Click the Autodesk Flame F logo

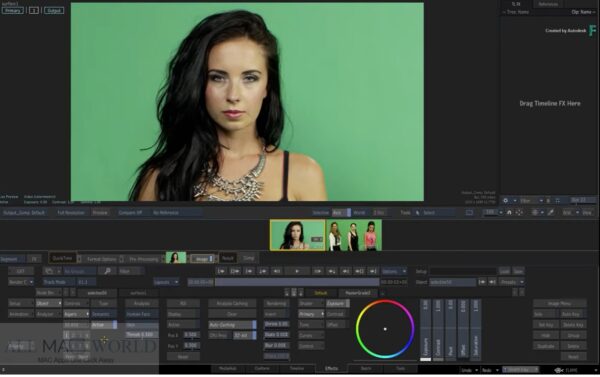[x=592, y=30]
